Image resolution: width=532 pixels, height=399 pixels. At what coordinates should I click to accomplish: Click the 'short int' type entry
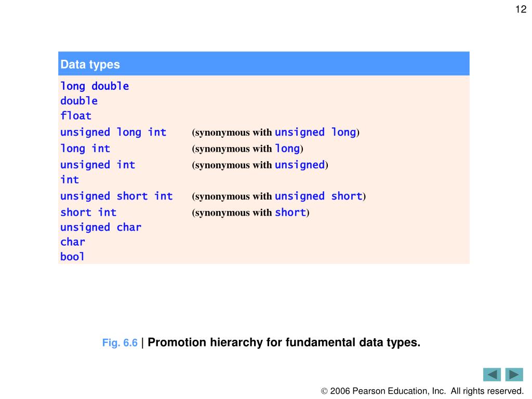tap(88, 212)
